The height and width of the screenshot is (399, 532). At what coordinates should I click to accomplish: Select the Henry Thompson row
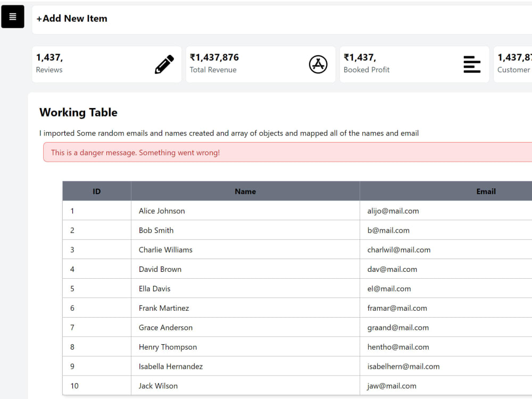(x=297, y=347)
